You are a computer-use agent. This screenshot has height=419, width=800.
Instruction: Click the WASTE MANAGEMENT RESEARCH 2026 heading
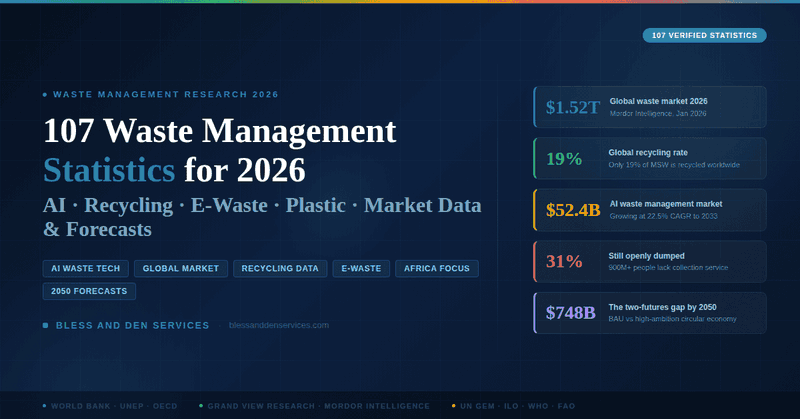166,94
